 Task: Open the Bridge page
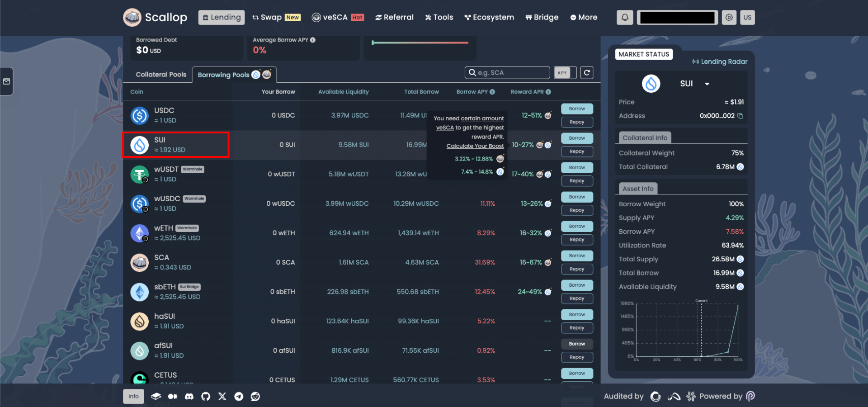(x=542, y=17)
